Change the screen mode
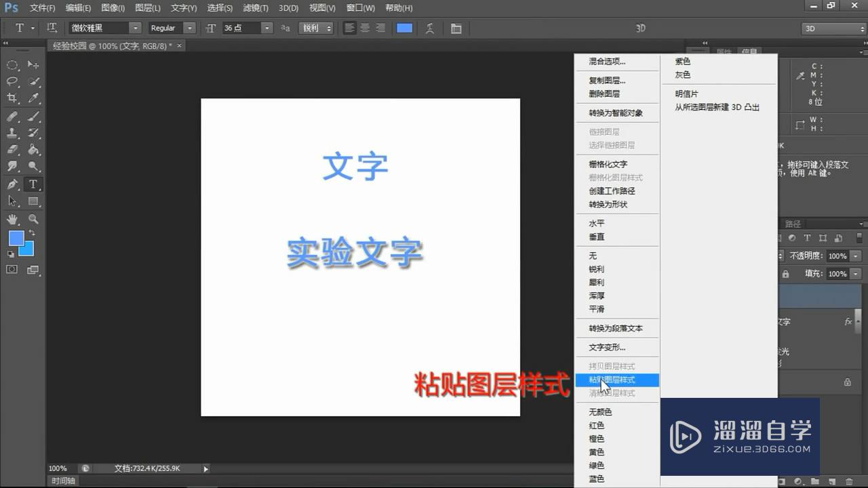This screenshot has width=868, height=488. coord(33,270)
